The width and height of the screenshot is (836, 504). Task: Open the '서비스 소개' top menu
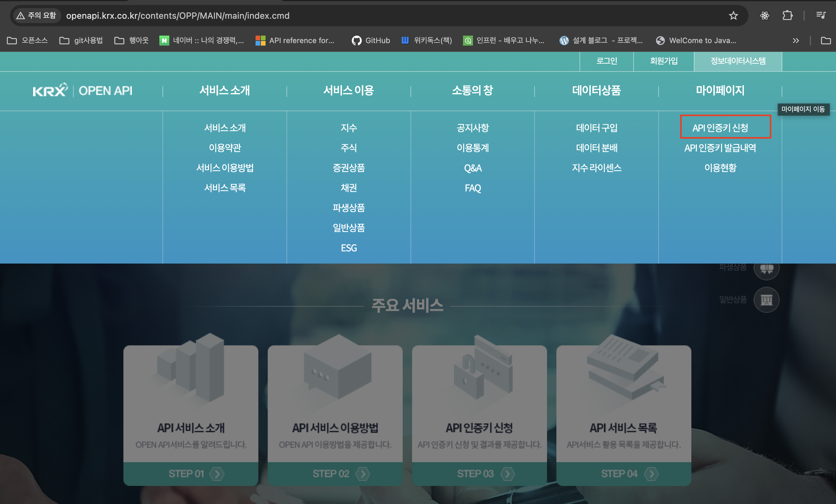225,90
